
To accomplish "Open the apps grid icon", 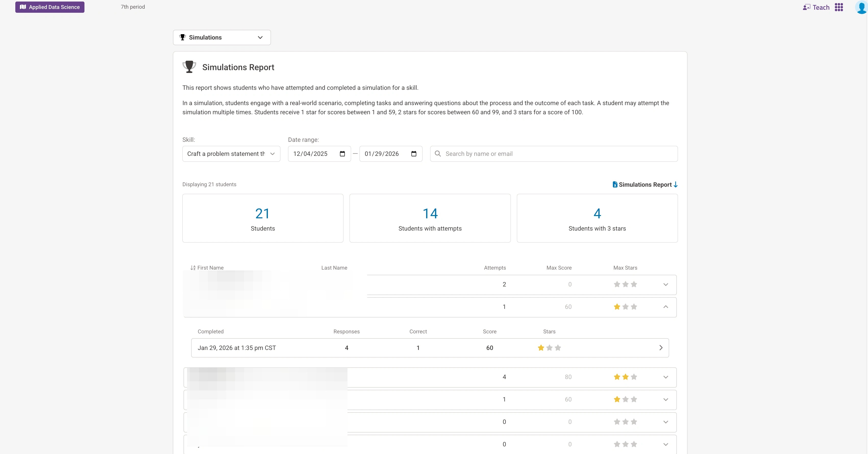I will [839, 7].
